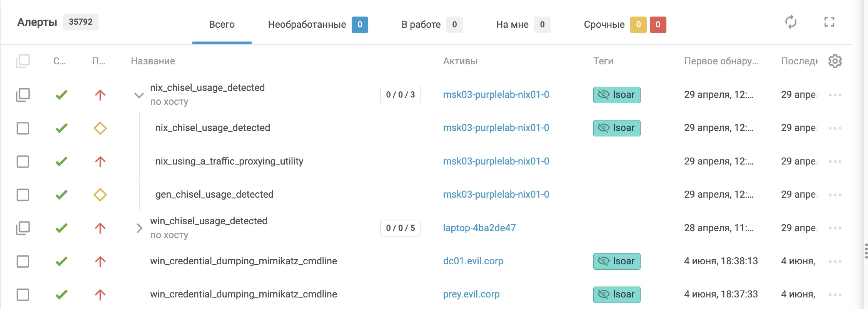Open table column settings gear
Image resolution: width=868 pixels, height=309 pixels.
(835, 61)
